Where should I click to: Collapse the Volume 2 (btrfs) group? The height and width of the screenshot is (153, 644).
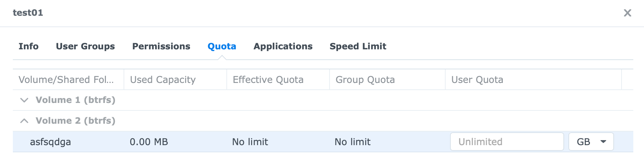24,121
